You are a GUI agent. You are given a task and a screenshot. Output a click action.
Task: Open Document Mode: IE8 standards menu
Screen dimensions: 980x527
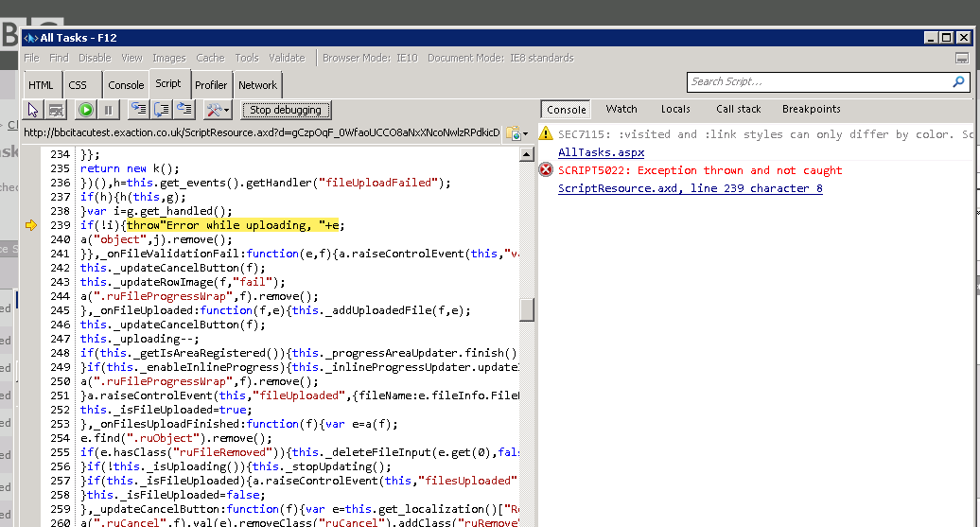[x=500, y=58]
